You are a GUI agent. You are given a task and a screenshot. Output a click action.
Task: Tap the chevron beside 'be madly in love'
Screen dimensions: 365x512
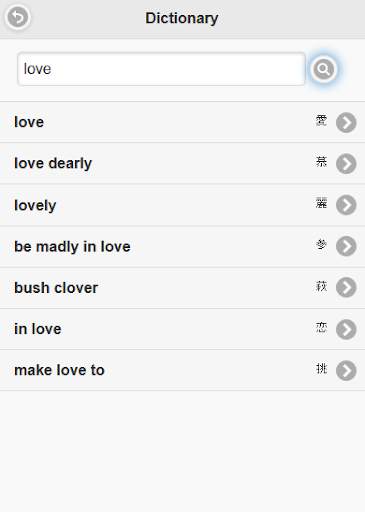(346, 246)
